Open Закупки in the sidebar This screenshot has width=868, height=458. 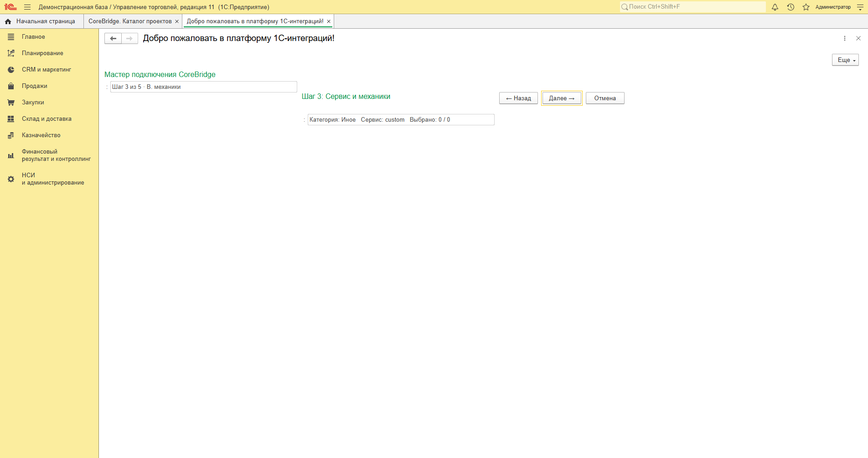[x=49, y=103]
